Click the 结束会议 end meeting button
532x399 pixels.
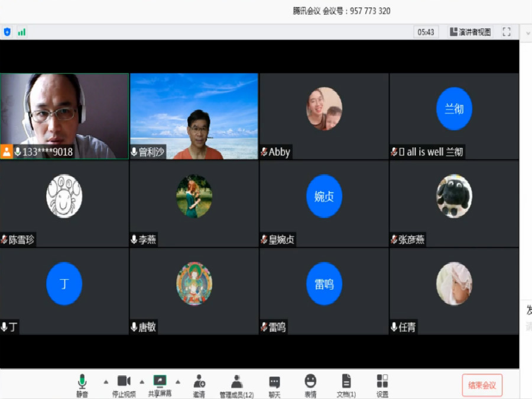pos(482,385)
